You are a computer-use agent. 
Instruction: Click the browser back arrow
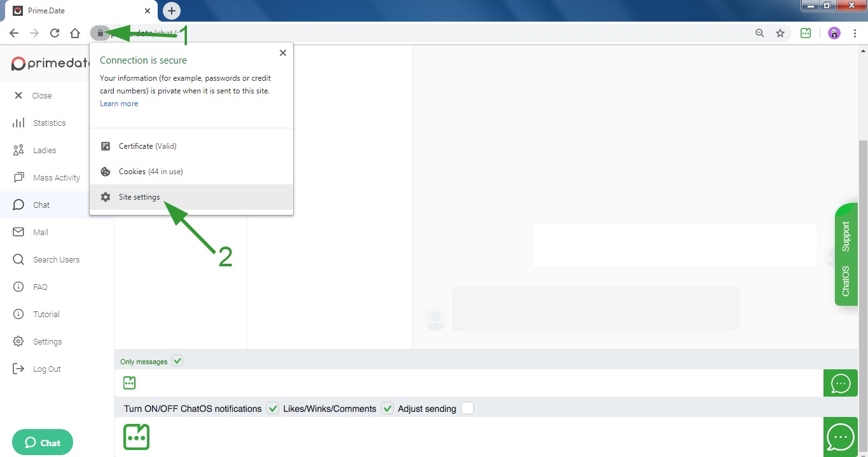[14, 33]
